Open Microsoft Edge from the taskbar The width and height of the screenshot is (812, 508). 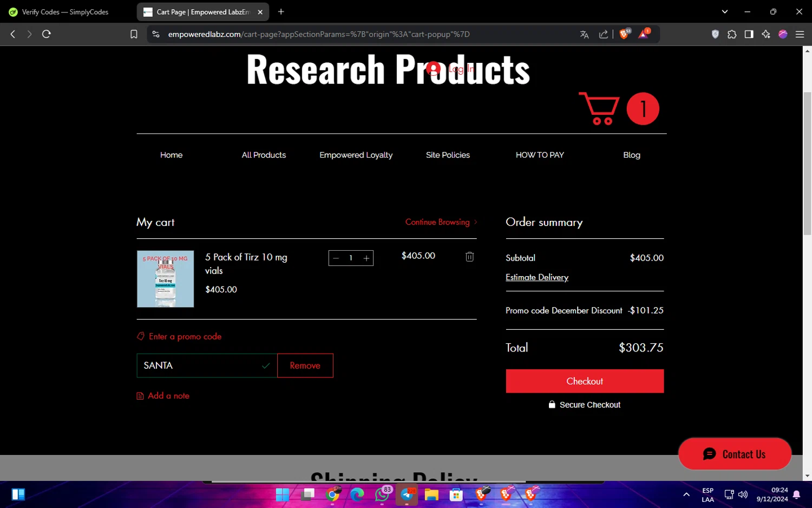357,494
